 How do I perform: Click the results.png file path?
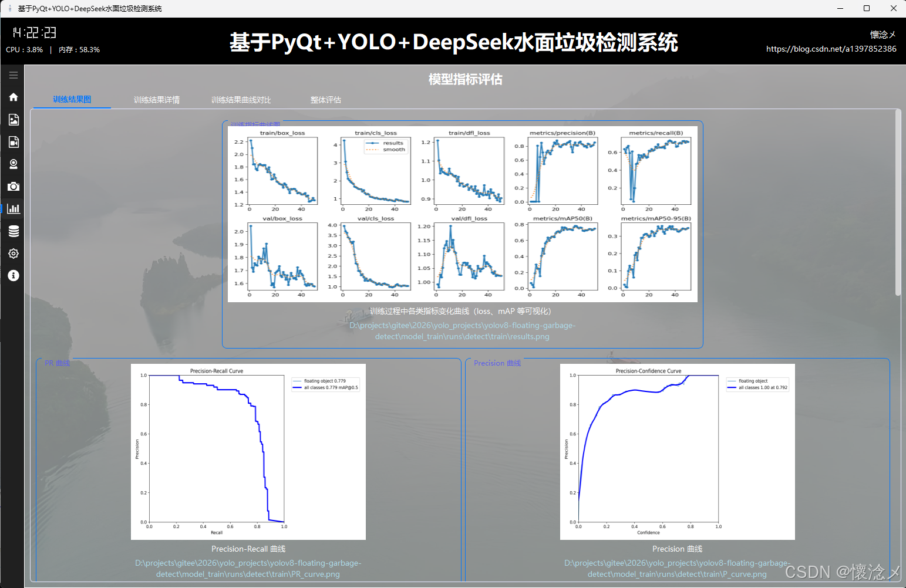tap(463, 331)
